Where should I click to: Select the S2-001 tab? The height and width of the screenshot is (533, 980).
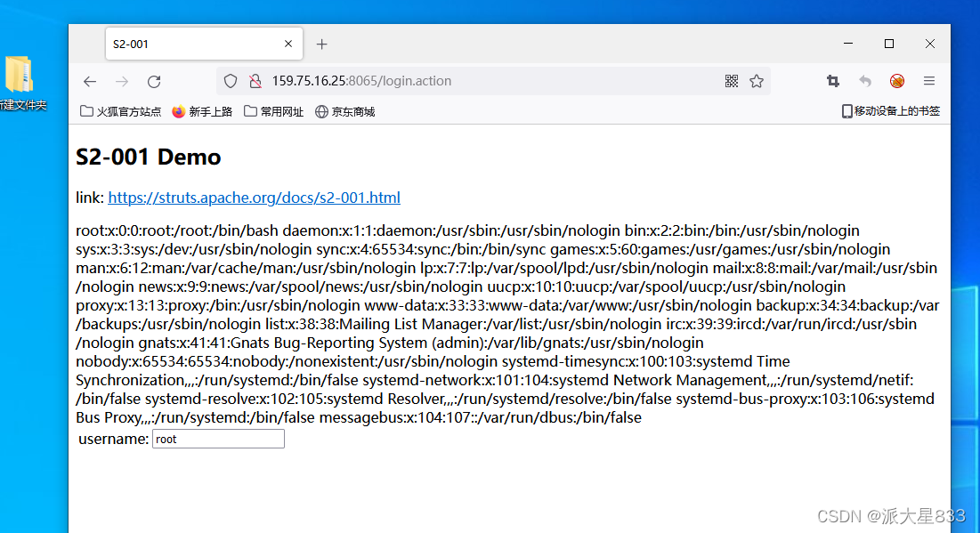205,44
